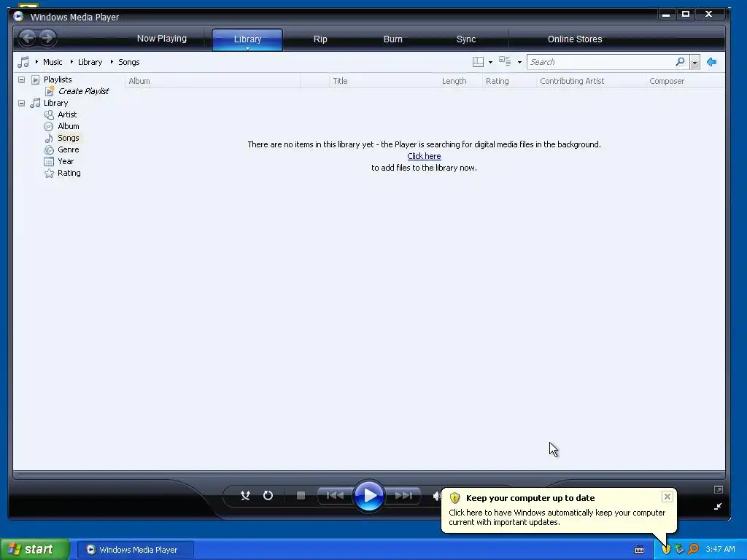Expand the Music breadcrumb arrow
747x560 pixels.
coord(36,62)
